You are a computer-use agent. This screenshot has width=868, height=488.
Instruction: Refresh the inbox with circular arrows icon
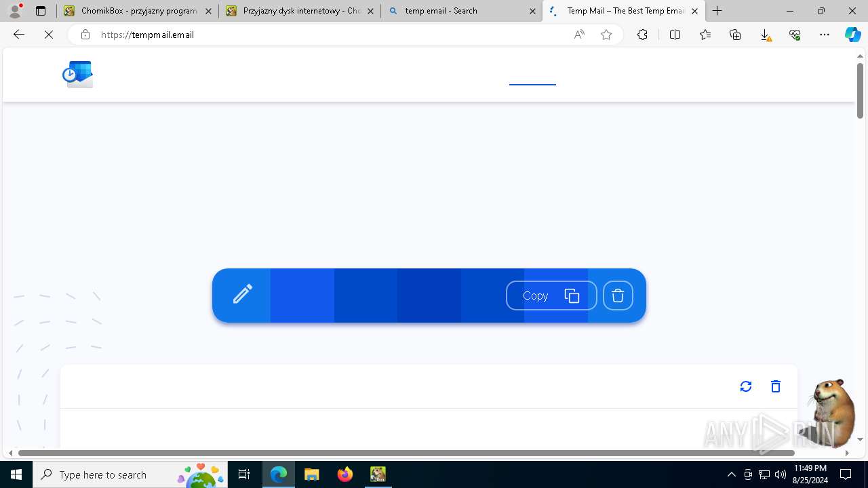pyautogui.click(x=746, y=386)
